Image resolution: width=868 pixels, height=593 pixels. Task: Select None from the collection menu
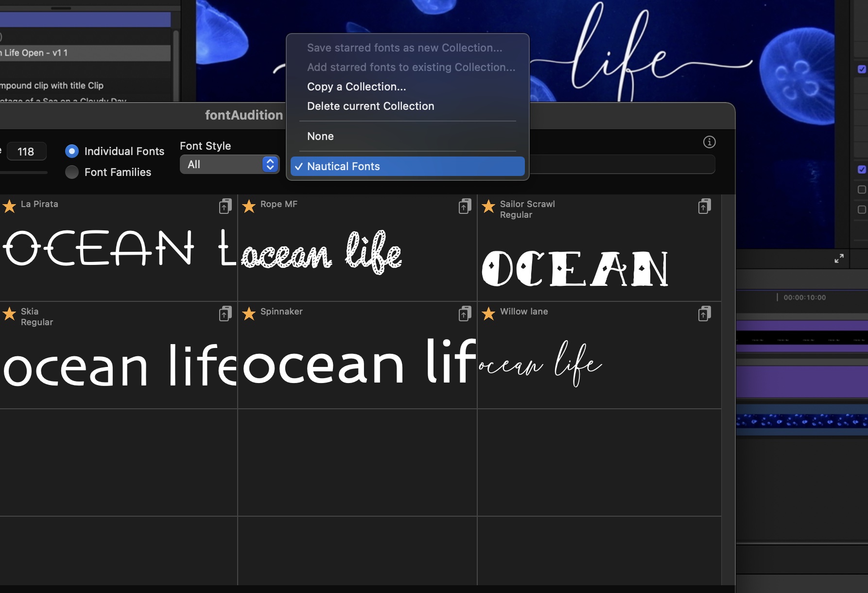point(320,136)
